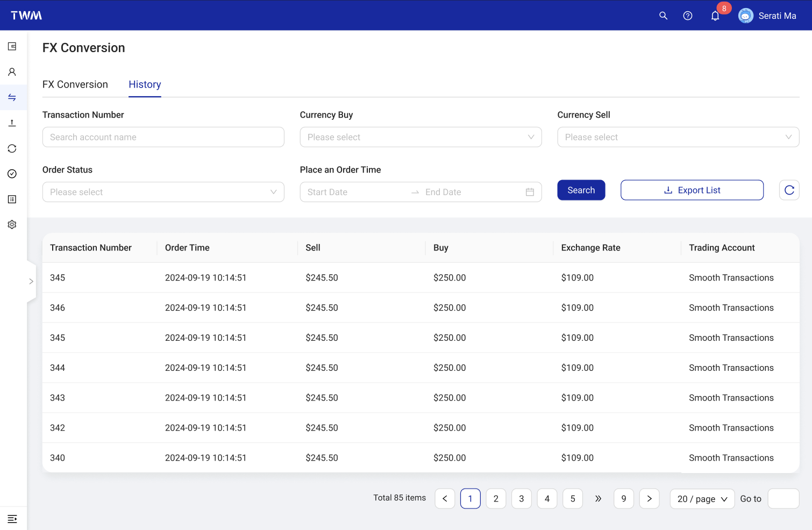Screen dimensions: 812x530
Task: Open the 20 / page size dropdown
Action: 702,498
